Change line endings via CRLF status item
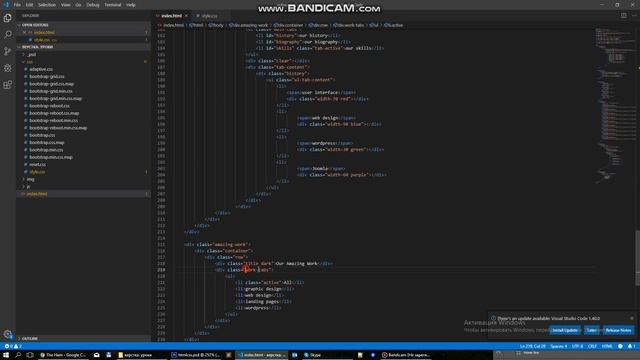Image resolution: width=640 pixels, height=360 pixels. pos(592,346)
